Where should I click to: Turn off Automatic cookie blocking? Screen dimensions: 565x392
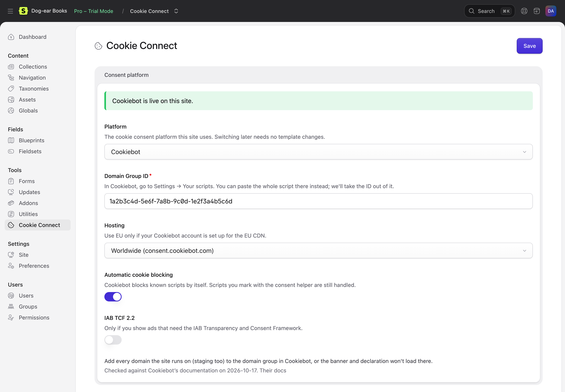(x=113, y=297)
